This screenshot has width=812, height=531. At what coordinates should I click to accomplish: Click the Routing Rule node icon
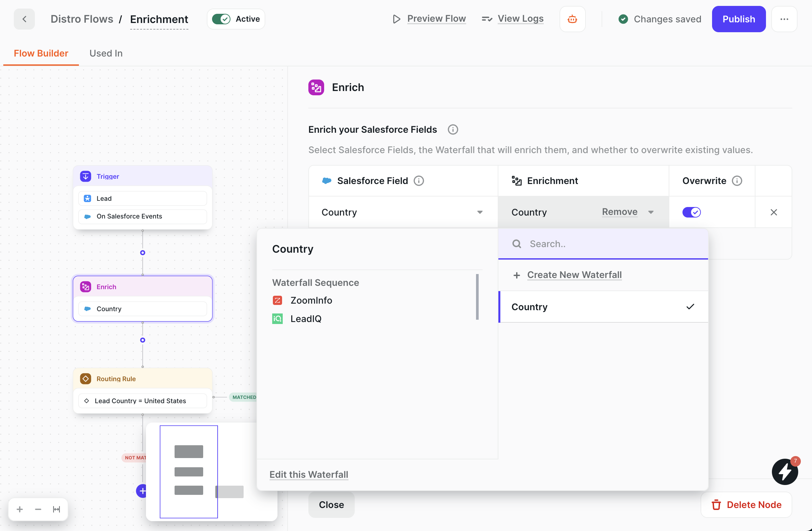click(x=85, y=379)
